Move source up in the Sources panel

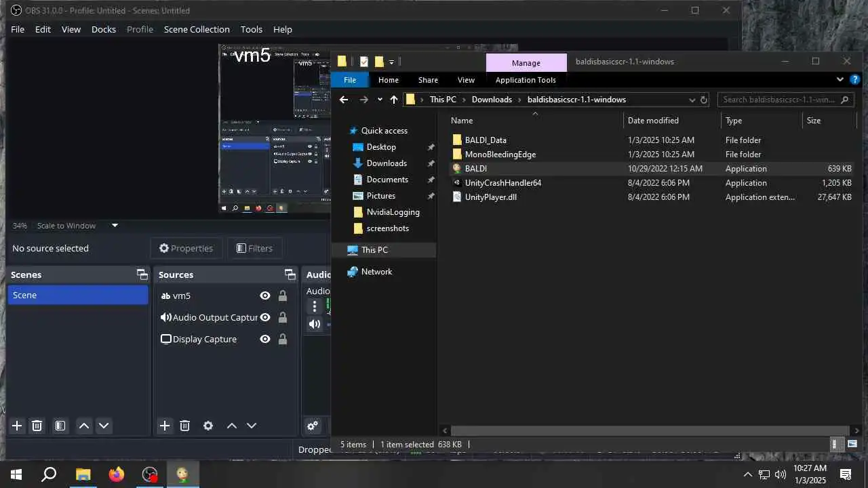(232, 426)
